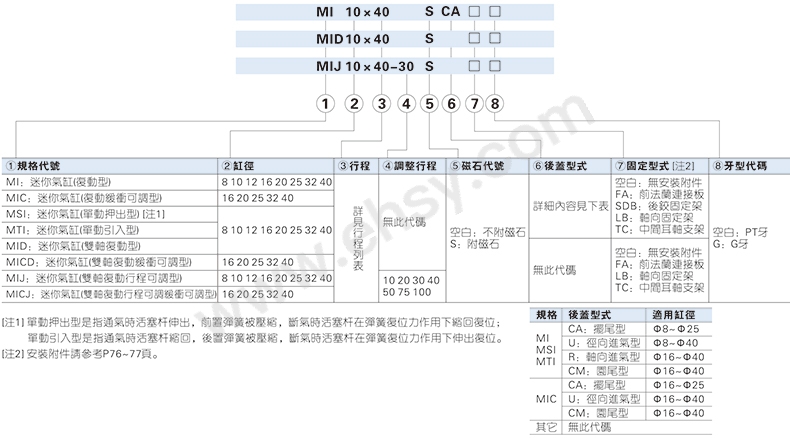Click circled number 7 in ordering code diagram
The width and height of the screenshot is (790, 438).
pos(474,104)
